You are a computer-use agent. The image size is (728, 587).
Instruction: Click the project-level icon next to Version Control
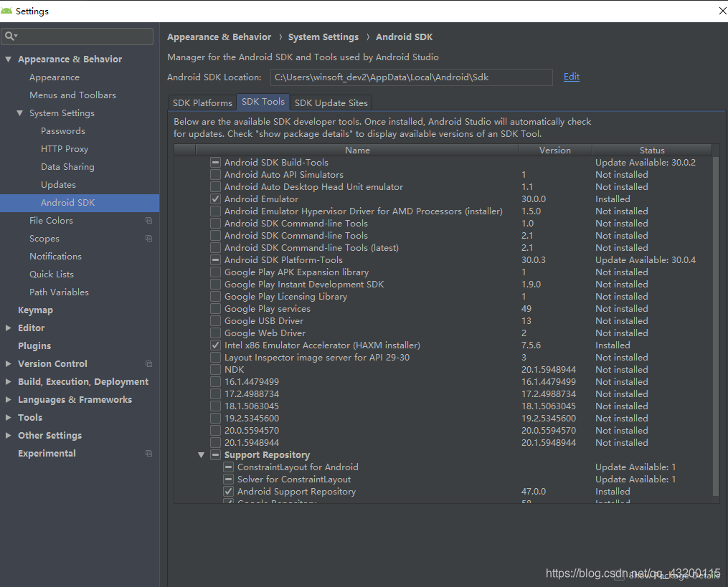click(148, 364)
